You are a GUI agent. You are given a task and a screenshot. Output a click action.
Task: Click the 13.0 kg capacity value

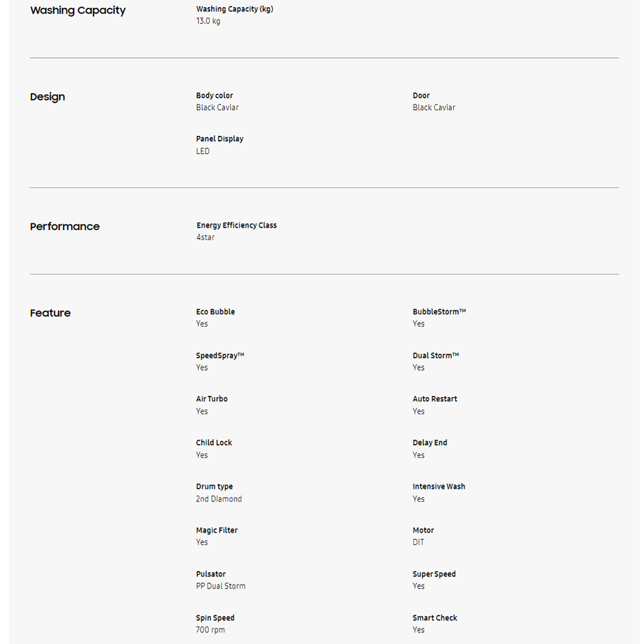208,21
